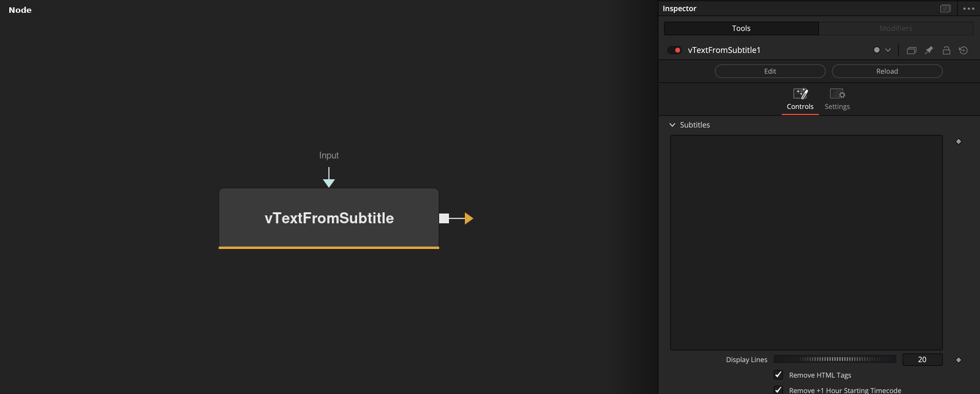The width and height of the screenshot is (980, 394).
Task: Uncheck Remove HTML Tags checkbox
Action: point(778,375)
